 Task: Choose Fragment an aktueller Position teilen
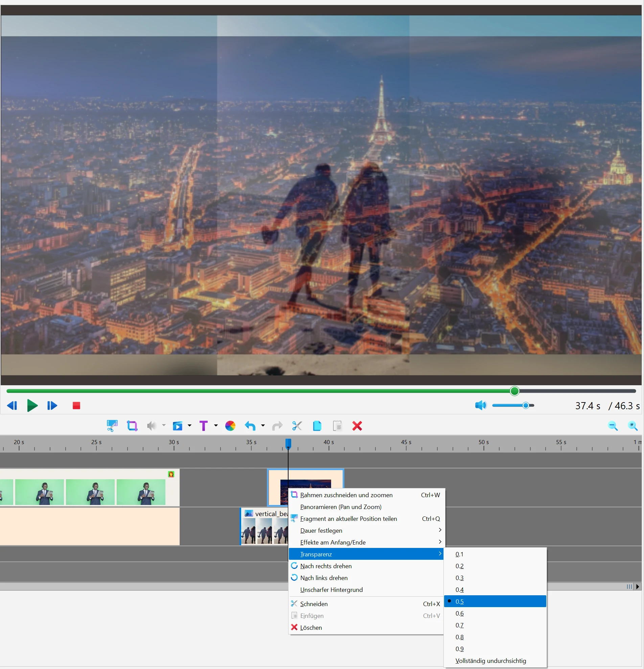tap(366, 519)
